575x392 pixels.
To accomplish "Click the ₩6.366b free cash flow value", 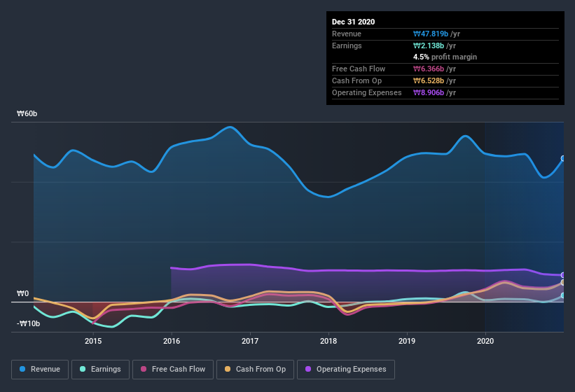I will coord(429,69).
